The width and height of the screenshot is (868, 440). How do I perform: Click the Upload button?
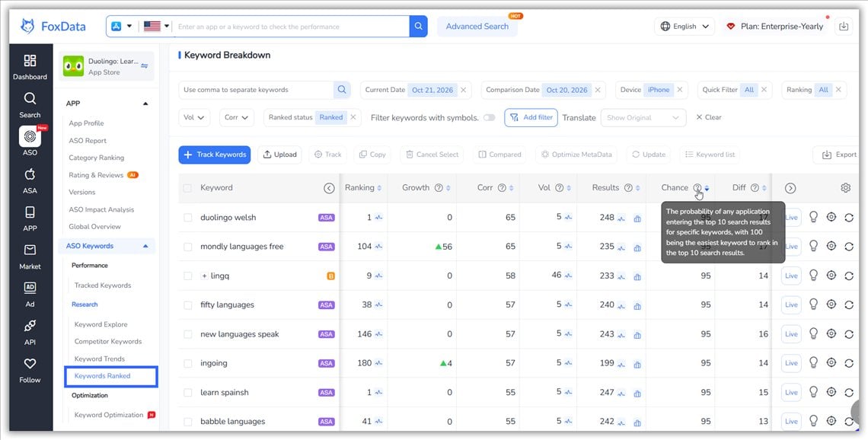tap(279, 155)
